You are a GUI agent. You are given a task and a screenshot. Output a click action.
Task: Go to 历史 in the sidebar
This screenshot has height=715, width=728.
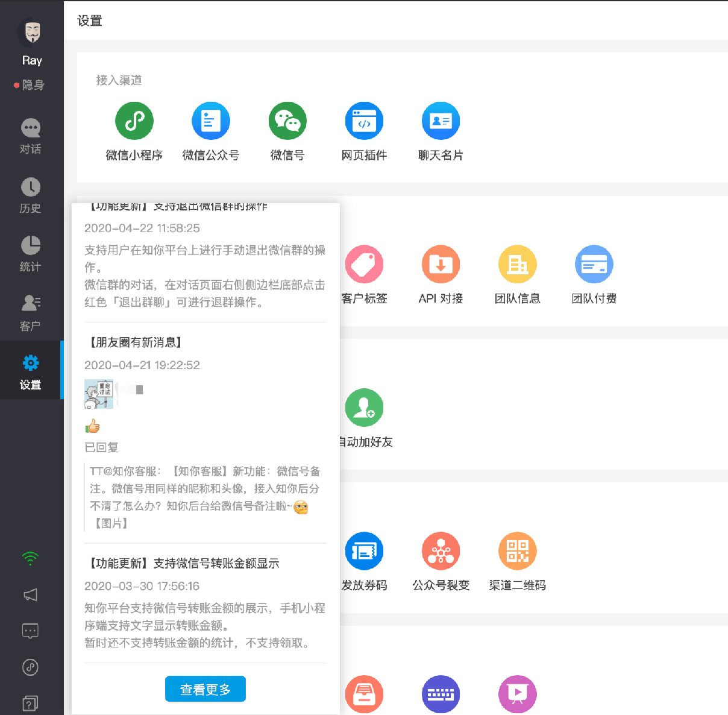point(30,196)
